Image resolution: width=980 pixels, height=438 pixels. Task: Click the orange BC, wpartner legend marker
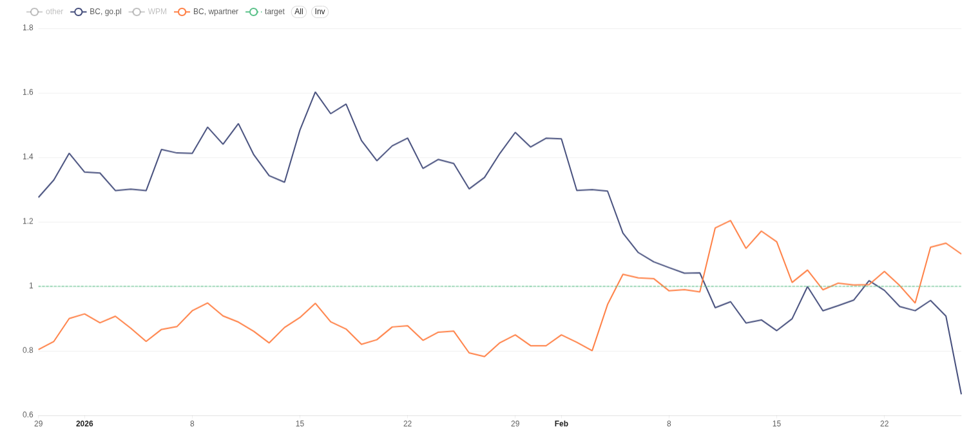click(182, 12)
